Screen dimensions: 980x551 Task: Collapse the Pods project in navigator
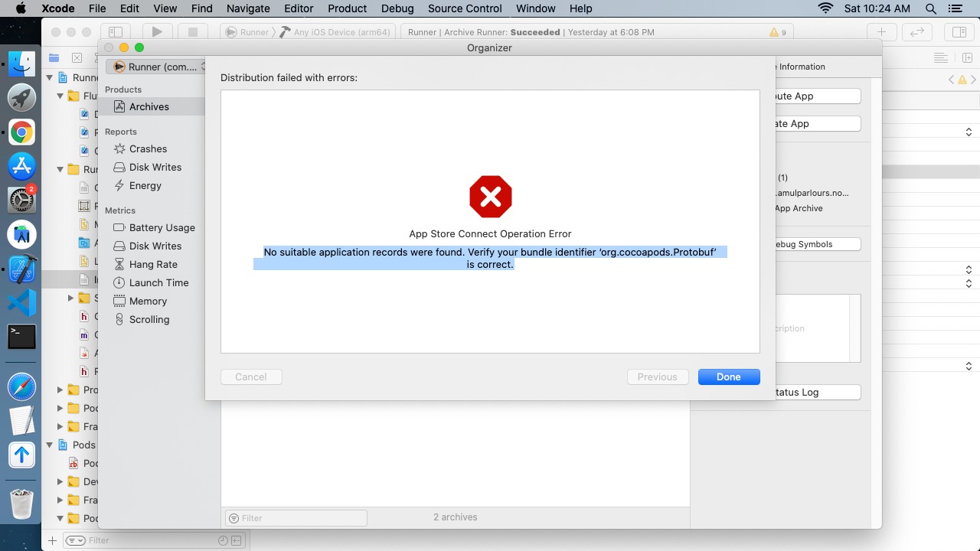[x=50, y=445]
